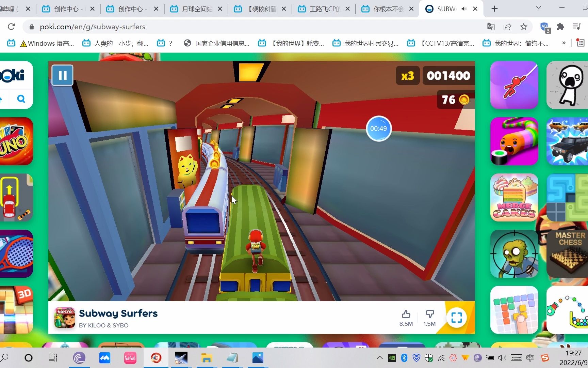Click the share page icon in address bar
588x368 pixels.
pos(507,27)
